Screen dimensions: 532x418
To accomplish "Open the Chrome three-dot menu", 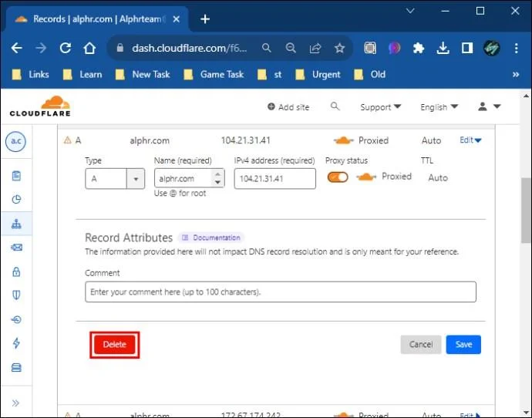I will tap(516, 48).
